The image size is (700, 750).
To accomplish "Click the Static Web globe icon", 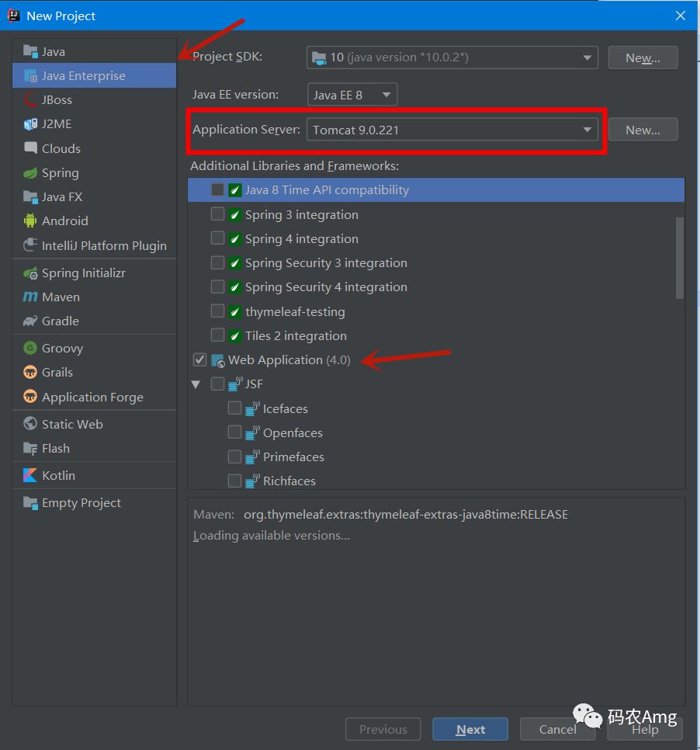I will 30,423.
